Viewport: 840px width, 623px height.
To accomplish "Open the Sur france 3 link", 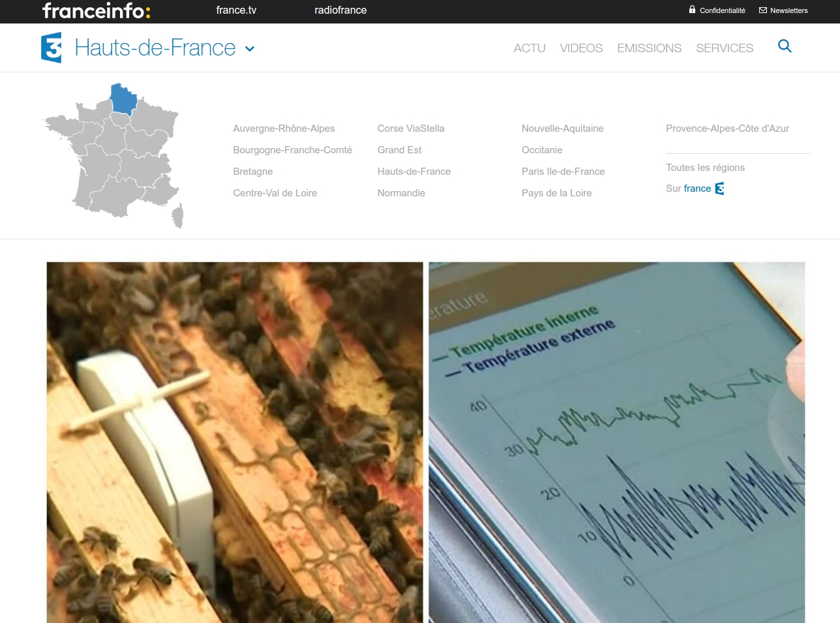I will 695,189.
